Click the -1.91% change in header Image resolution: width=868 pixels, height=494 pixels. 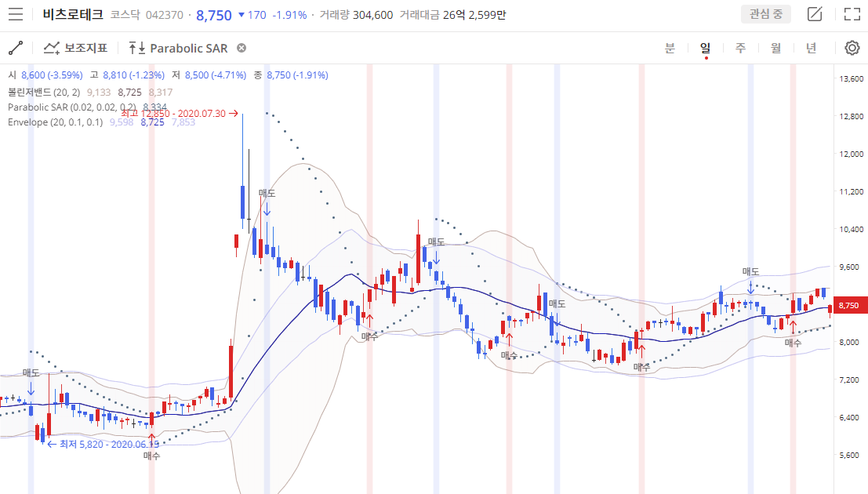[x=289, y=15]
